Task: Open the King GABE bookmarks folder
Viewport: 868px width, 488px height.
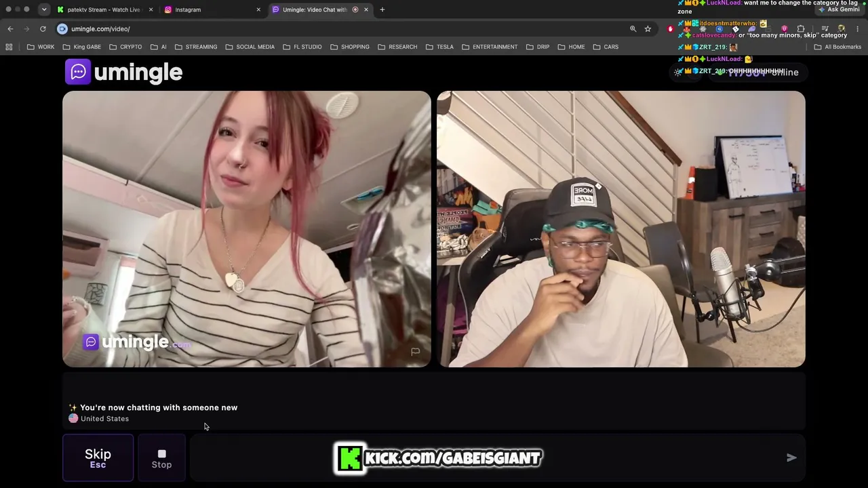Action: 81,47
